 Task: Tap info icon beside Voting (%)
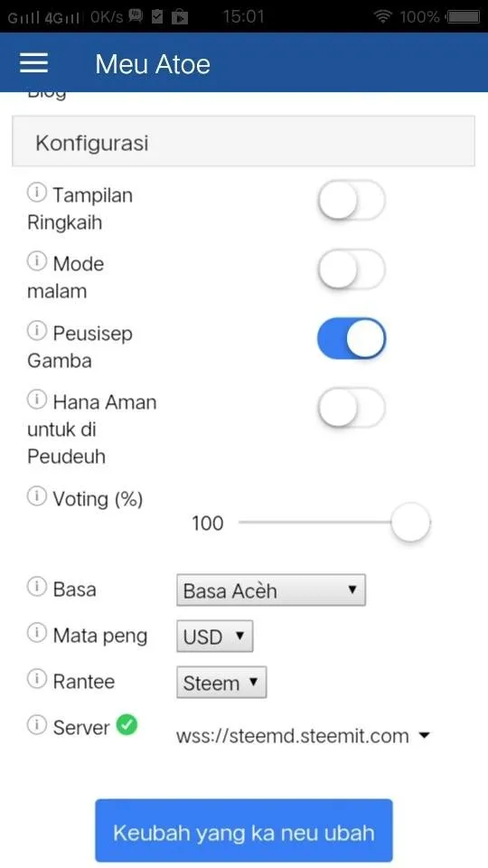tap(37, 496)
